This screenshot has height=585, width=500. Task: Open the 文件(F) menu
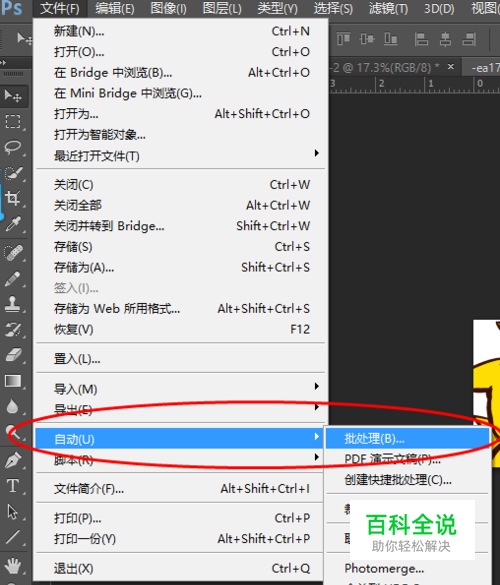point(60,8)
